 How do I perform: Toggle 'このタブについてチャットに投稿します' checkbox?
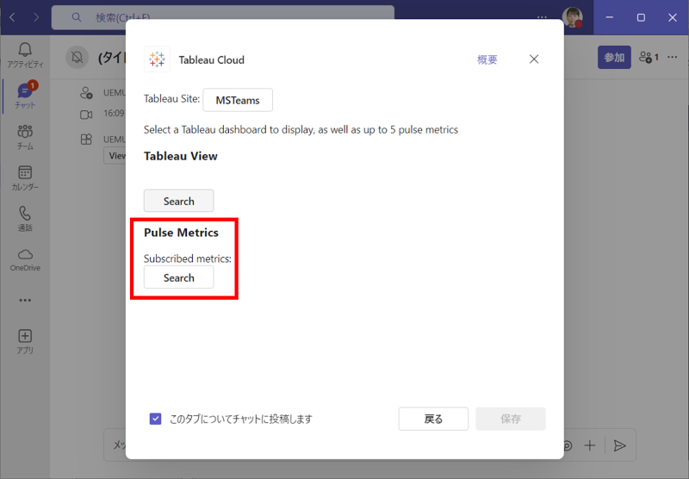155,419
